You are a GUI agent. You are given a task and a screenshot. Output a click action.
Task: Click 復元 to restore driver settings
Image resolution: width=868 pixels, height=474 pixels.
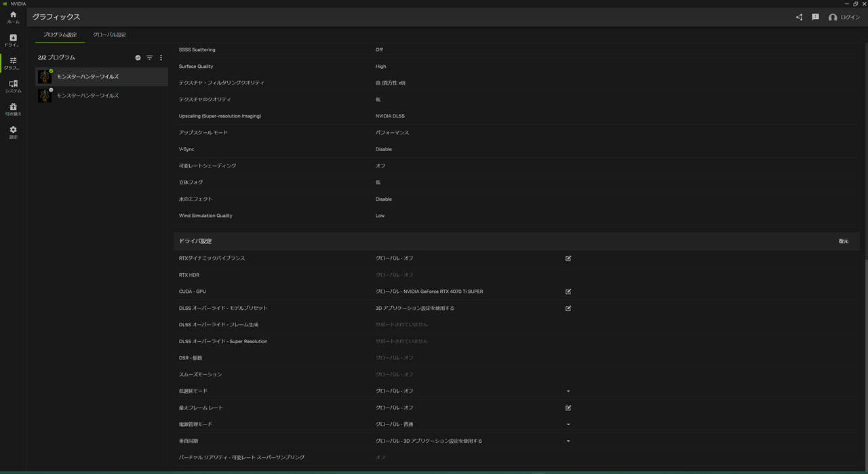[843, 240]
